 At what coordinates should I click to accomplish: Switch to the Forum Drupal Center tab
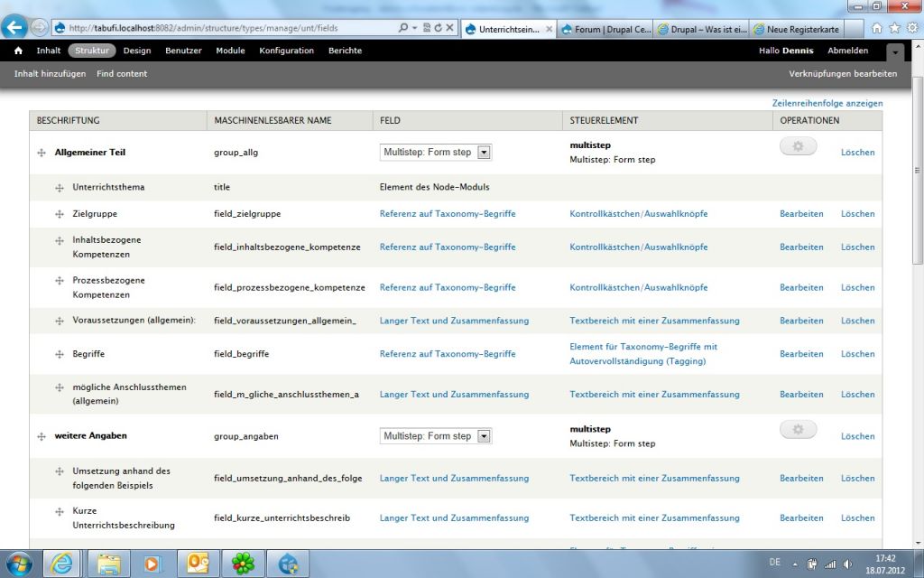(x=605, y=29)
